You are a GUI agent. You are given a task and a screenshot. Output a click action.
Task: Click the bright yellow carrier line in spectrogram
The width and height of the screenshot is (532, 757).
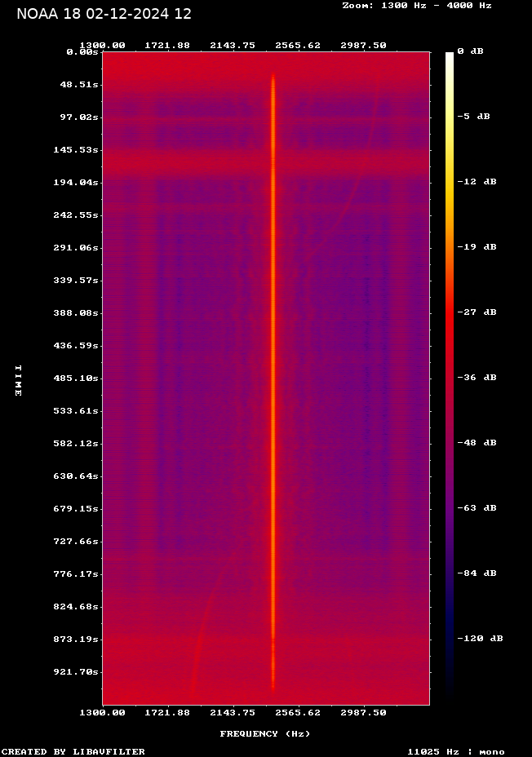click(x=273, y=375)
